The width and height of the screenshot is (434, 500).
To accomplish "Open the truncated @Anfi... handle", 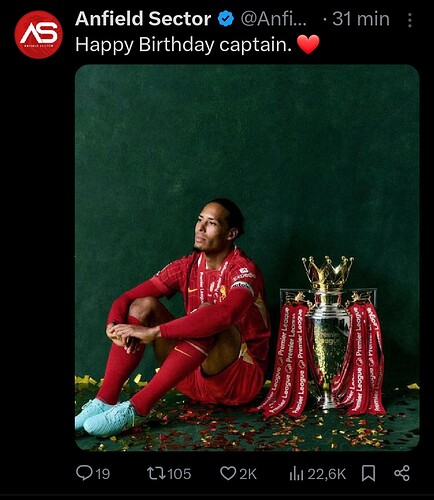I will 273,19.
